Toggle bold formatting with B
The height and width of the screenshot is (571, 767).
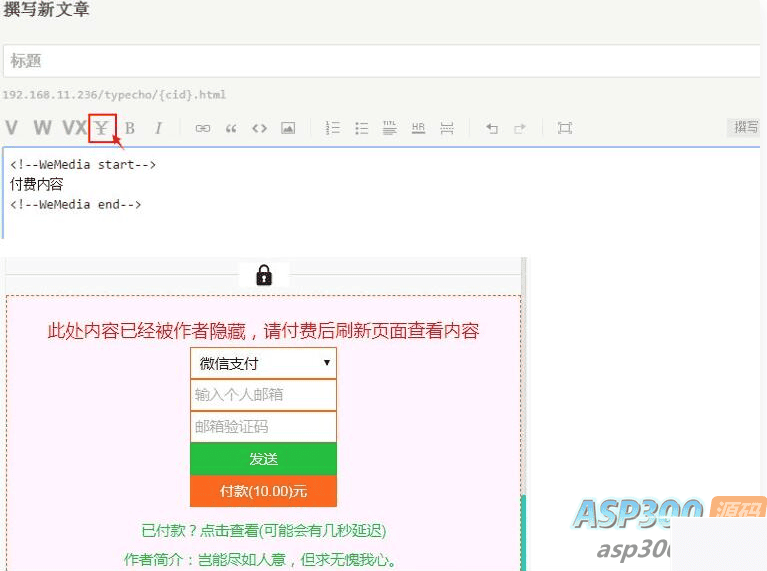[x=130, y=128]
